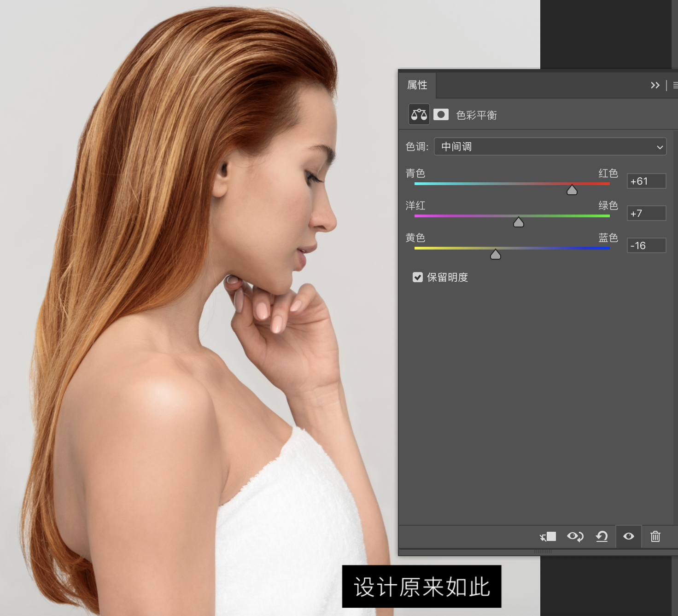Clip adjustment to layer below

point(548,537)
